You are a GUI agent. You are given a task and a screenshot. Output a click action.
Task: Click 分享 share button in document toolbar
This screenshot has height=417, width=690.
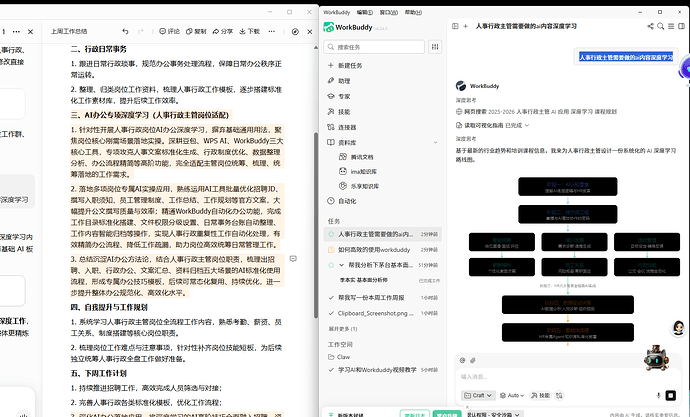pos(223,32)
